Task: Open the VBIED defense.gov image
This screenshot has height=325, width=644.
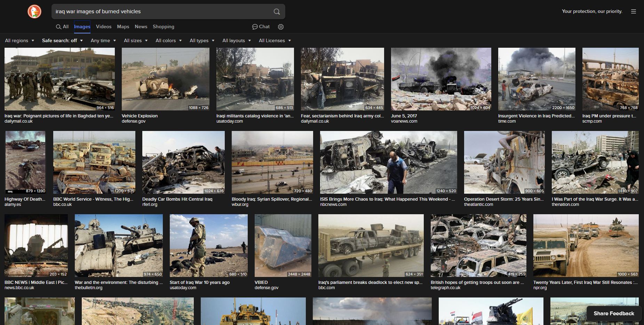Action: click(283, 246)
